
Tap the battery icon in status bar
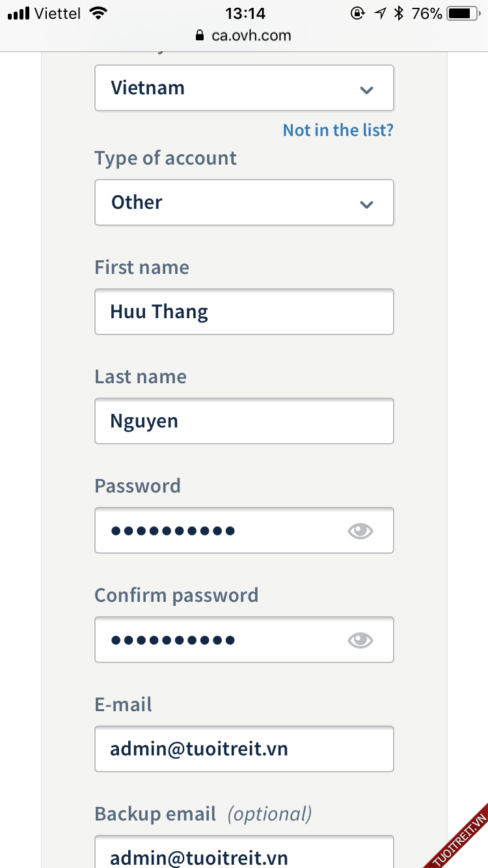click(463, 13)
